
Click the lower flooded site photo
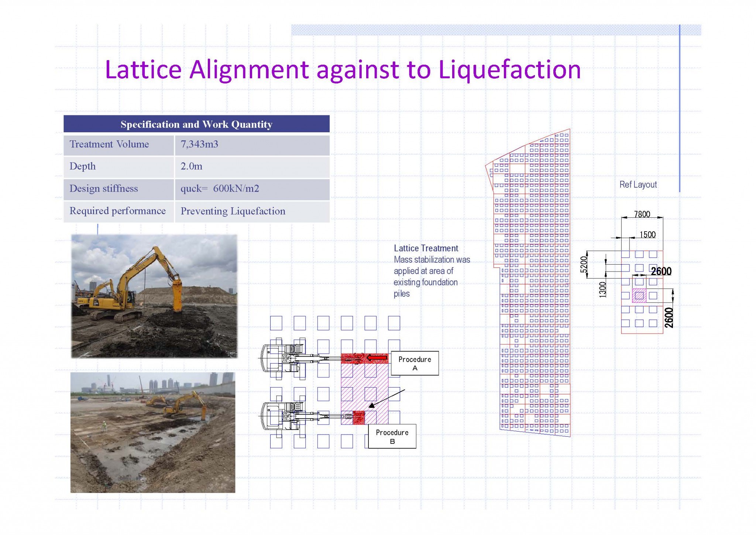(x=153, y=432)
